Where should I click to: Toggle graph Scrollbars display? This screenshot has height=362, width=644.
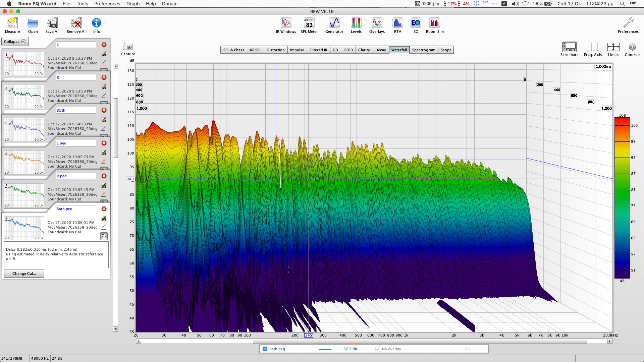click(x=569, y=49)
